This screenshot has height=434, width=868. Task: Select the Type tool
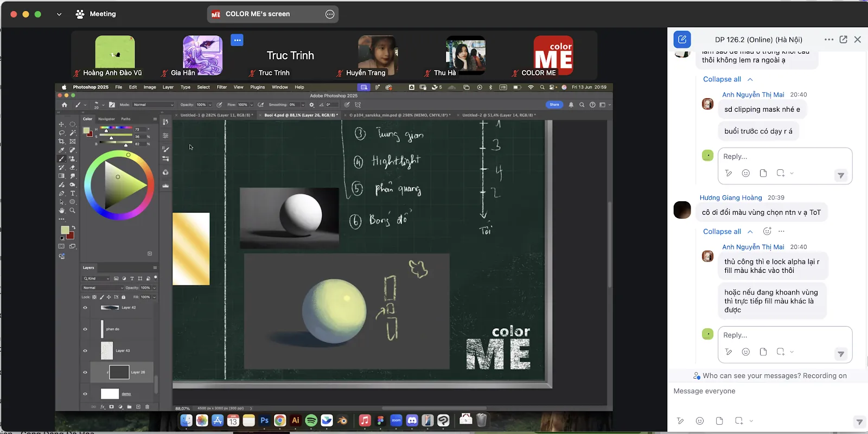coord(72,194)
